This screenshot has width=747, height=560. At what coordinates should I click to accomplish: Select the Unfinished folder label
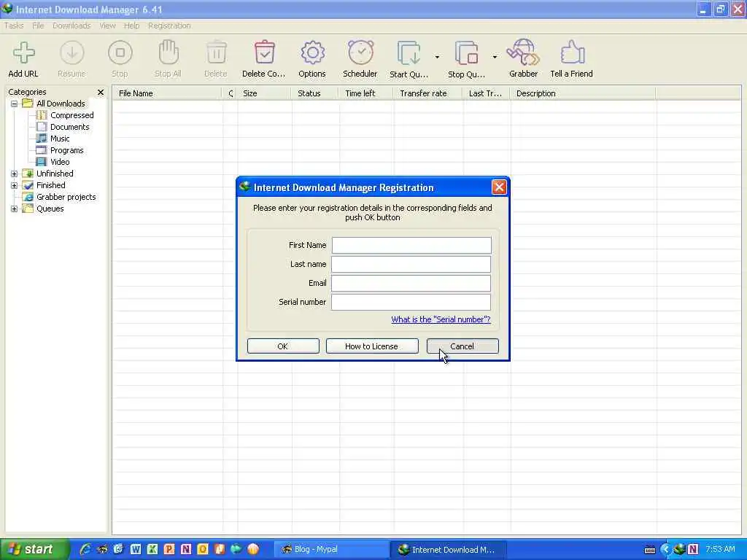[x=55, y=174]
